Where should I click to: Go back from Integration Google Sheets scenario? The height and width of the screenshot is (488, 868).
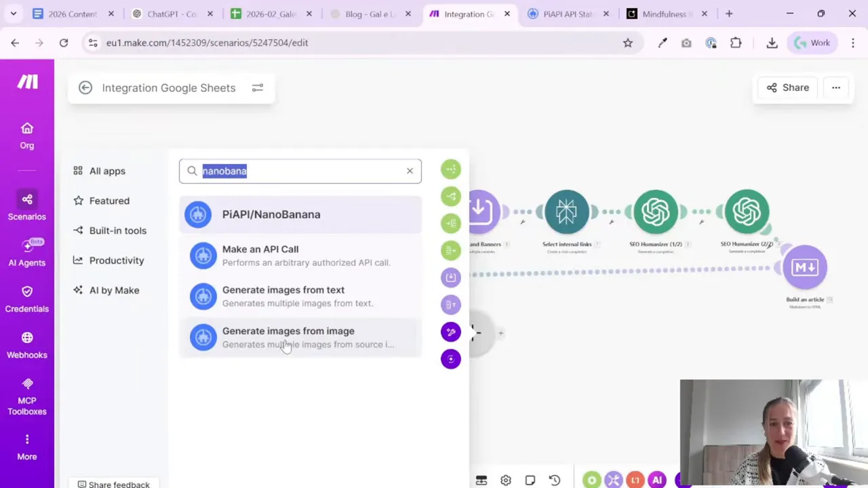[x=85, y=87]
